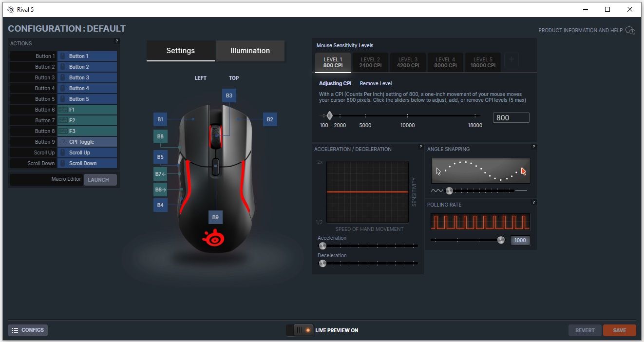Screen dimensions: 644x342
Task: Open Button 2 action dropdown
Action: (x=87, y=67)
